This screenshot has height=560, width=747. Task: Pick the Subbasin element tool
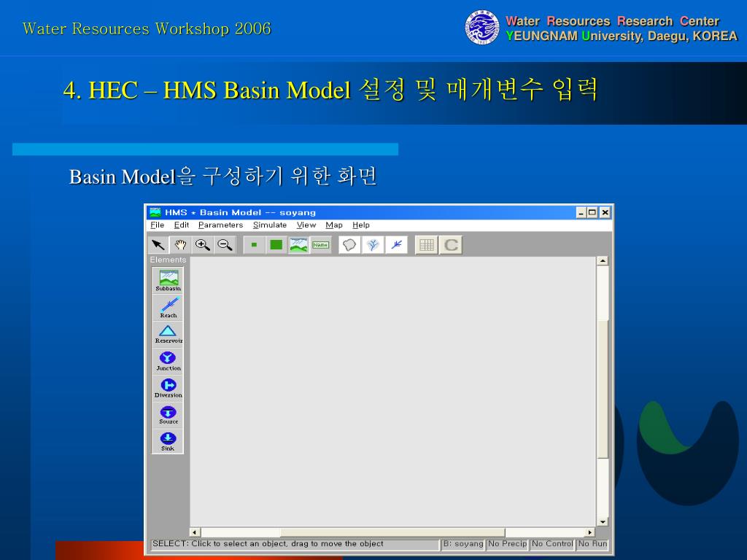coord(168,280)
